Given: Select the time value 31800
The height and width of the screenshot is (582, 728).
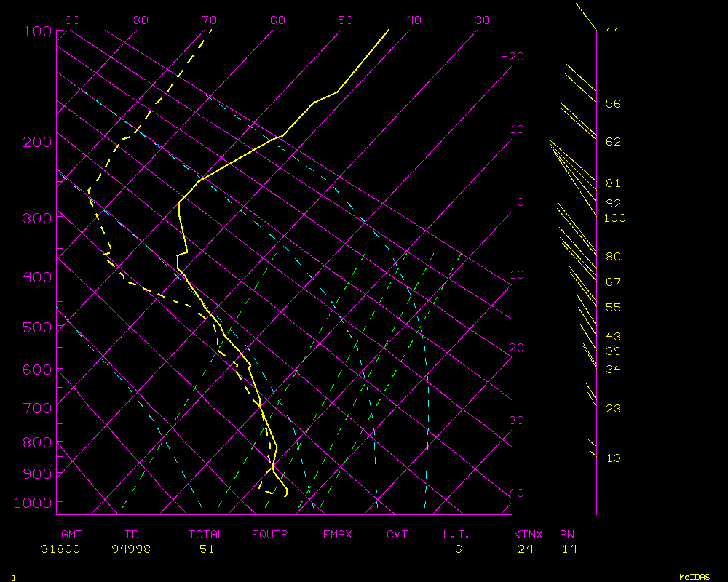Looking at the screenshot, I should (x=60, y=549).
